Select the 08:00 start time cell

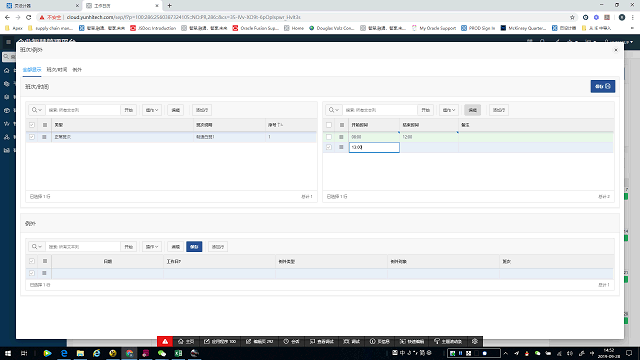374,137
